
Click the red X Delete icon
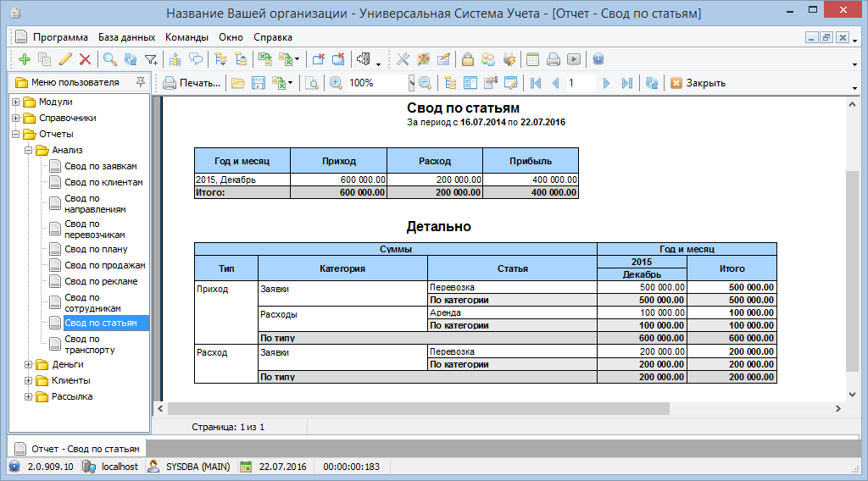(x=85, y=59)
